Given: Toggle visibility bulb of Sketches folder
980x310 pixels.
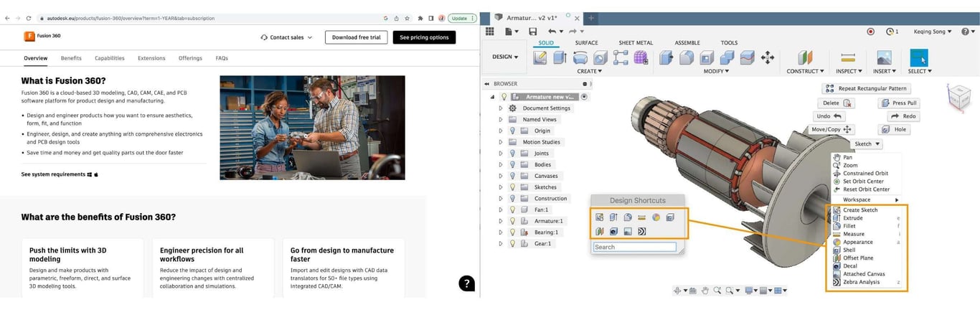Looking at the screenshot, I should (x=512, y=187).
